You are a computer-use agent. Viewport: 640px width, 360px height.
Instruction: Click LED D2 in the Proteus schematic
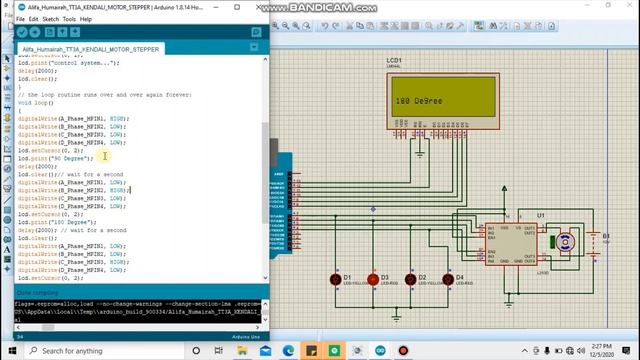[x=411, y=279]
